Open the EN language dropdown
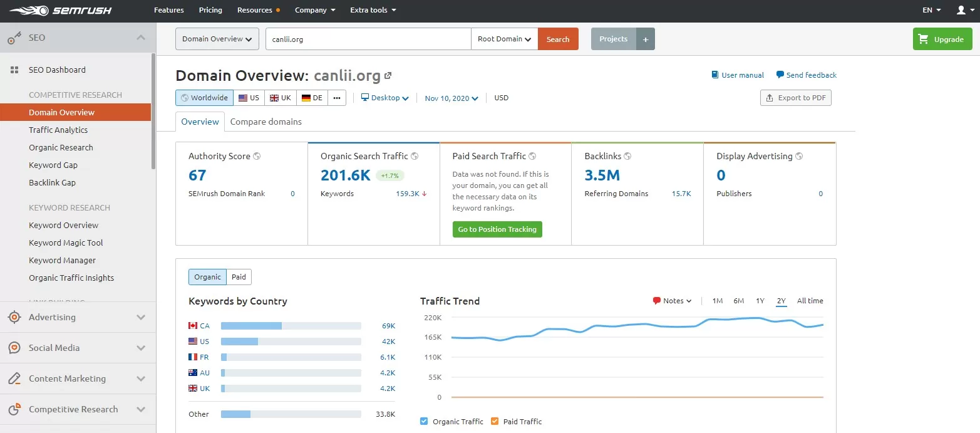This screenshot has height=433, width=980. pos(931,10)
